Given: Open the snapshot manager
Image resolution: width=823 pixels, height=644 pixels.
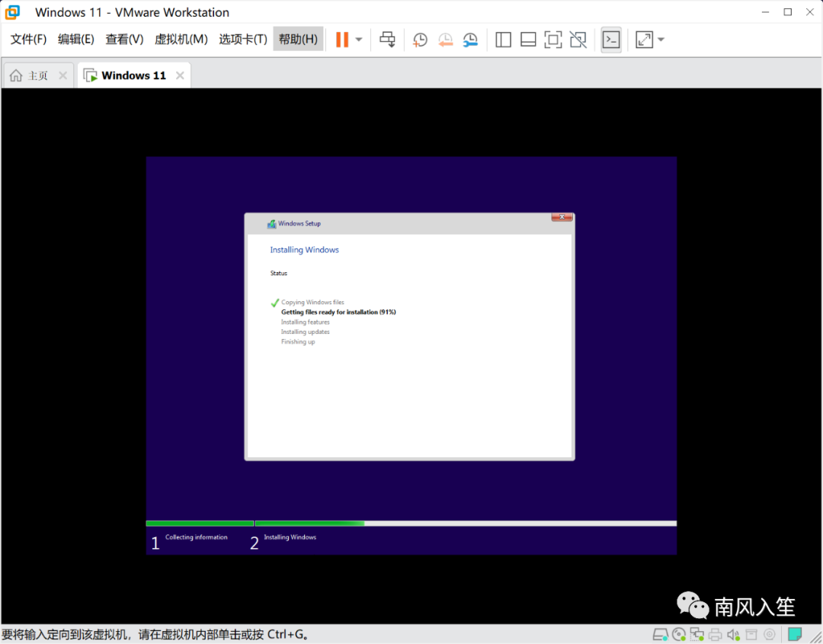Looking at the screenshot, I should pyautogui.click(x=470, y=40).
